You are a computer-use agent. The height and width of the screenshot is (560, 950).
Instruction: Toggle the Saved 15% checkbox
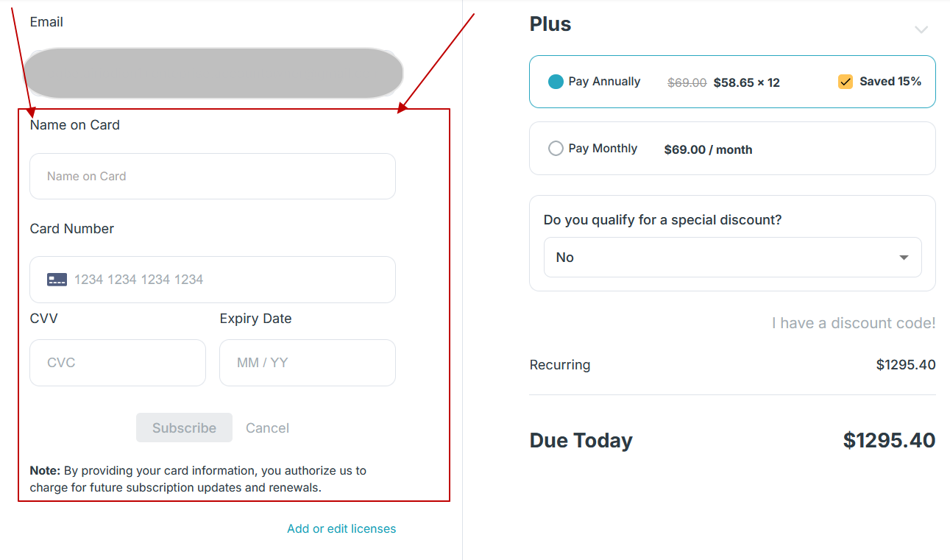(845, 82)
